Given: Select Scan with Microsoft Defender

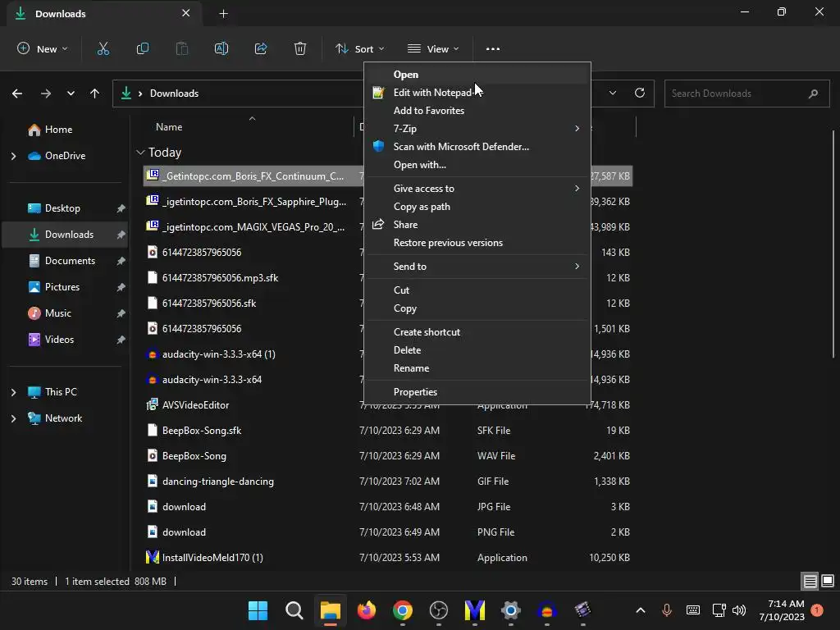Looking at the screenshot, I should click(x=477, y=147).
